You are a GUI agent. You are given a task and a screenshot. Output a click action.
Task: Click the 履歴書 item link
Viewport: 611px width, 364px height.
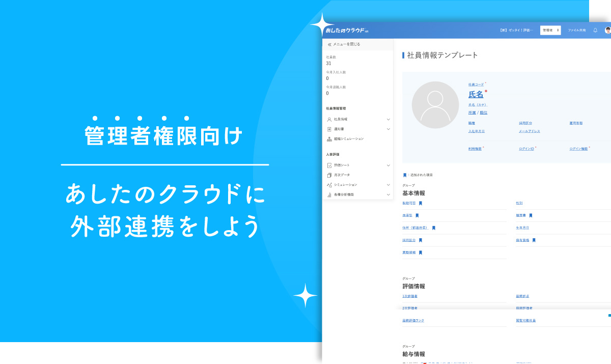(521, 216)
